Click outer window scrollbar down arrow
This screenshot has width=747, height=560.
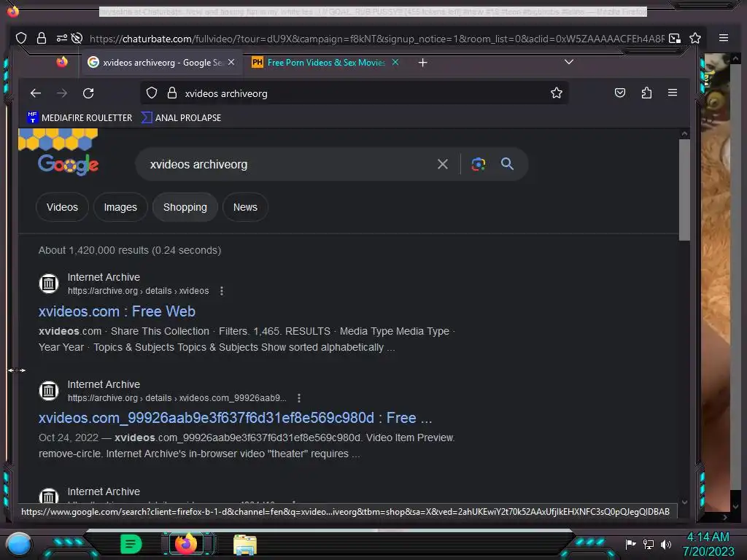click(x=735, y=507)
